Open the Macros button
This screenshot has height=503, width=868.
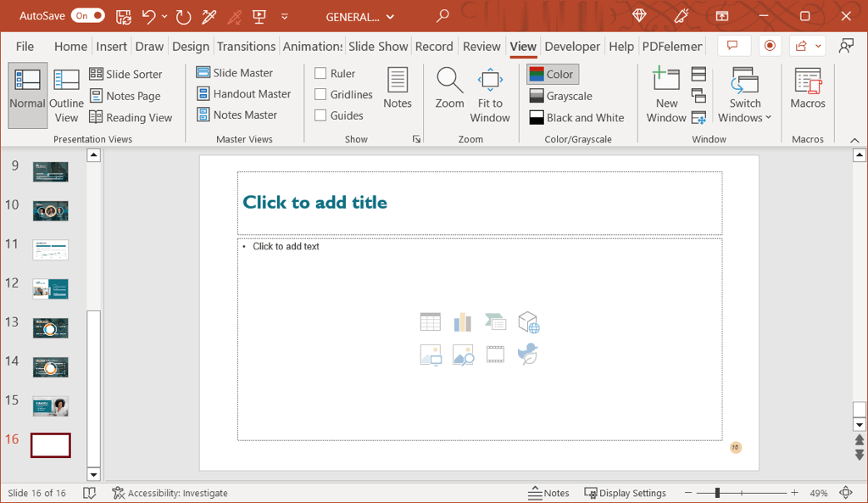coord(807,88)
